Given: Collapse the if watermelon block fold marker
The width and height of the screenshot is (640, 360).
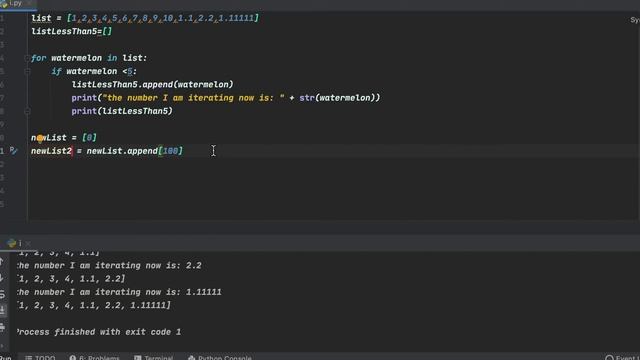Looking at the screenshot, I should click(27, 71).
